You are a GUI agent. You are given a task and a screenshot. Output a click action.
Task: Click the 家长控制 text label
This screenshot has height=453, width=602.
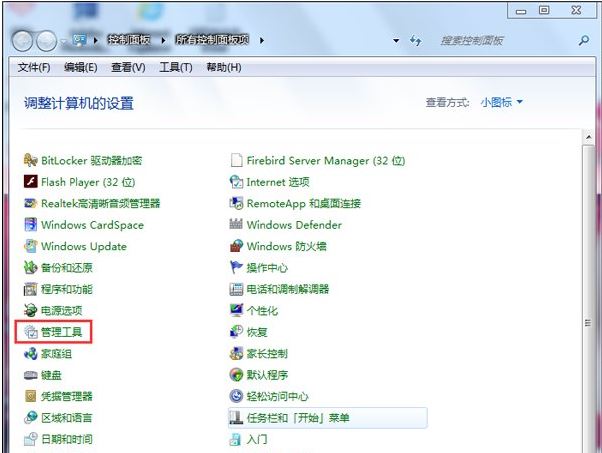[x=267, y=354]
